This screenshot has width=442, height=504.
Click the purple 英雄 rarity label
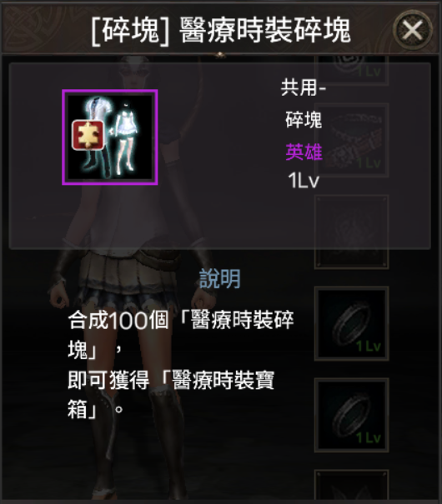(304, 152)
